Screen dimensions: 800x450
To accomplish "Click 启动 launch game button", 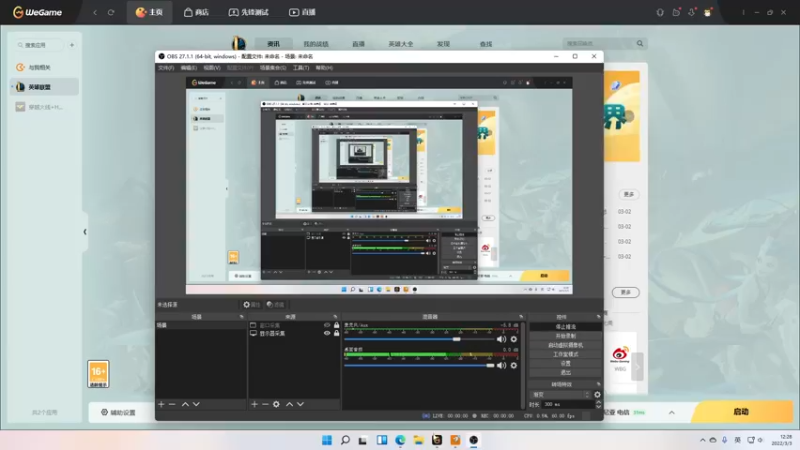I will coord(741,412).
